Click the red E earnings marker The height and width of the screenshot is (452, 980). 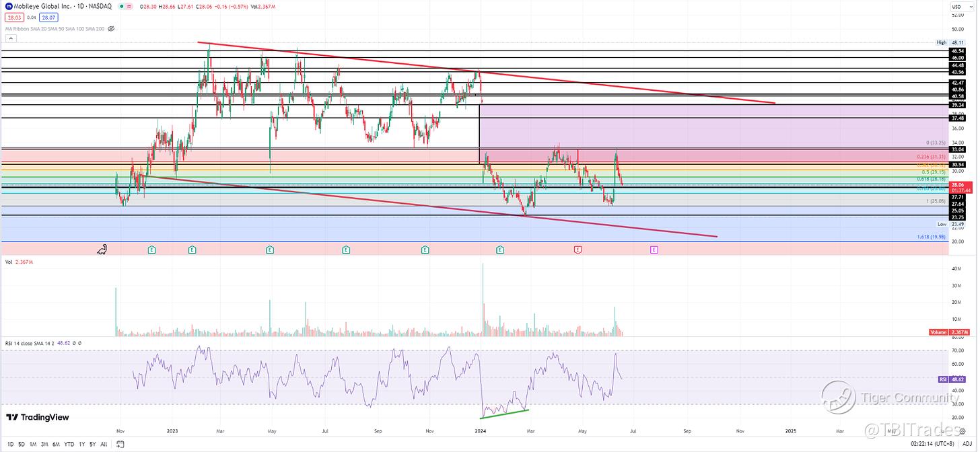[x=577, y=250]
